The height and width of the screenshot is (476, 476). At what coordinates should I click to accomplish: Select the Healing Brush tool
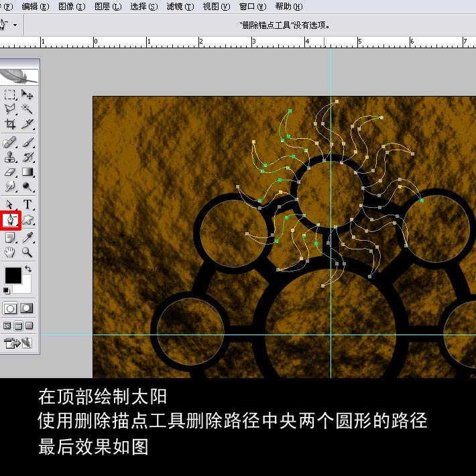coord(9,142)
